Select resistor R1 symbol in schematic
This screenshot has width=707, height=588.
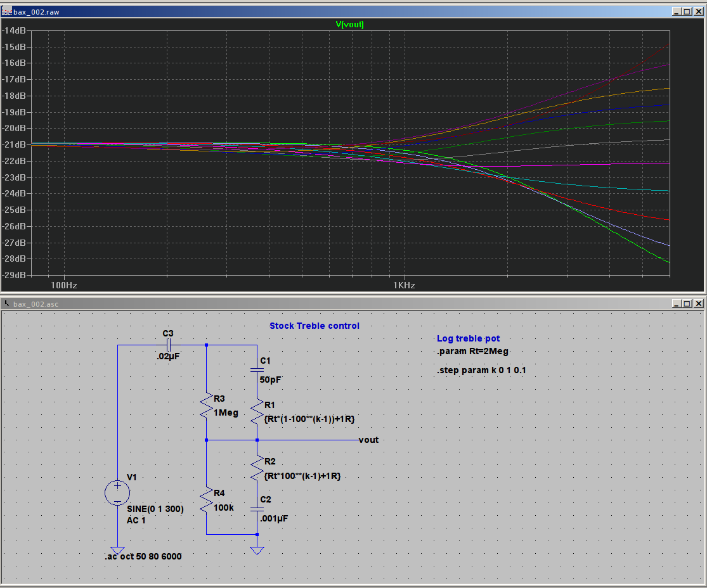[257, 411]
